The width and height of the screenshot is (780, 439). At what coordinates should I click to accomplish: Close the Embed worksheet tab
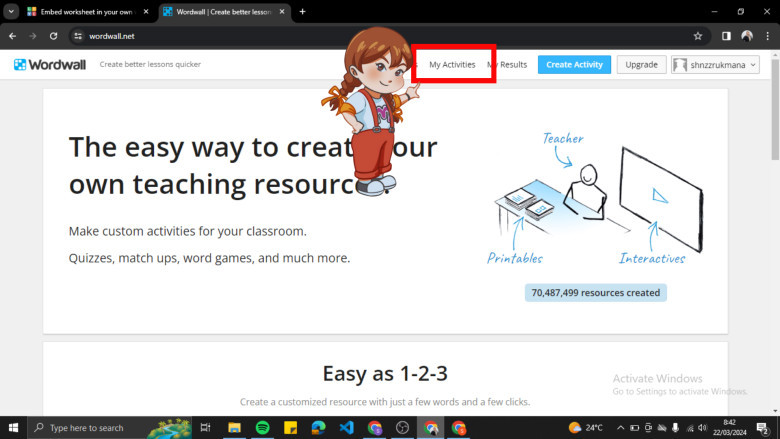(146, 11)
